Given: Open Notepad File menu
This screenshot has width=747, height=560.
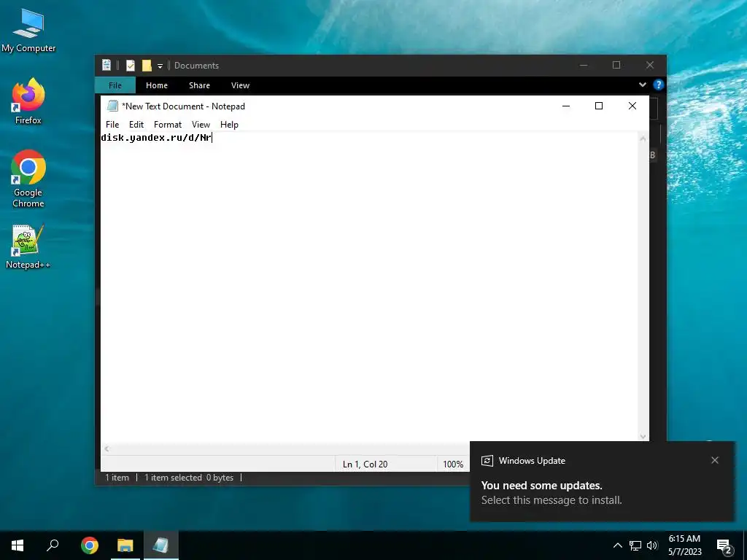Looking at the screenshot, I should 112,124.
